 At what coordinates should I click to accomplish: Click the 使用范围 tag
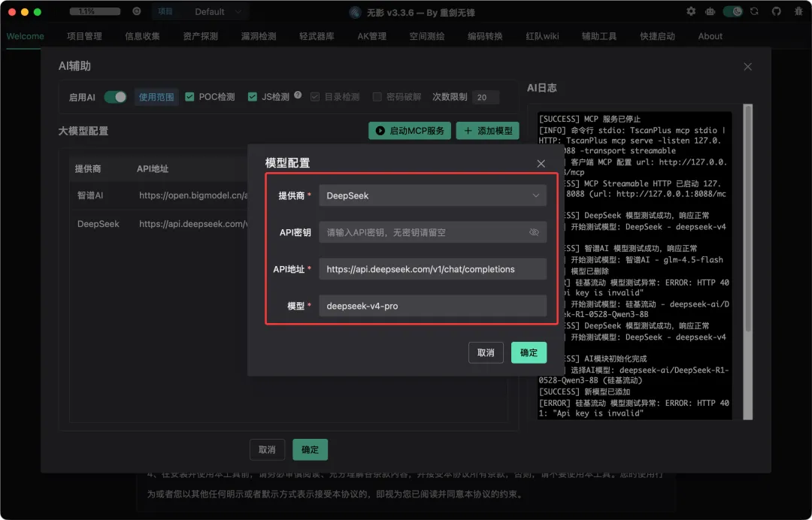[x=156, y=97]
